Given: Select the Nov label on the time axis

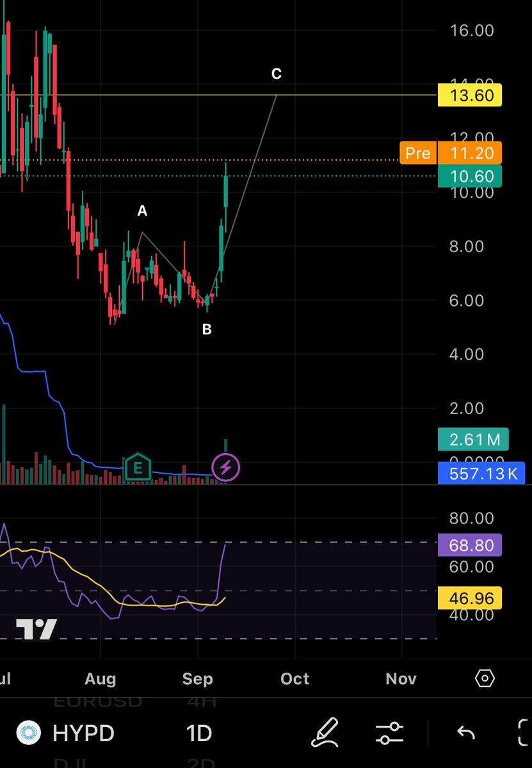Looking at the screenshot, I should (x=401, y=678).
